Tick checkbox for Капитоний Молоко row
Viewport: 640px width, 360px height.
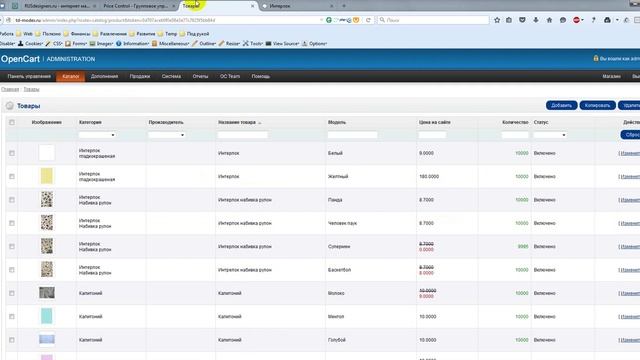click(x=12, y=293)
